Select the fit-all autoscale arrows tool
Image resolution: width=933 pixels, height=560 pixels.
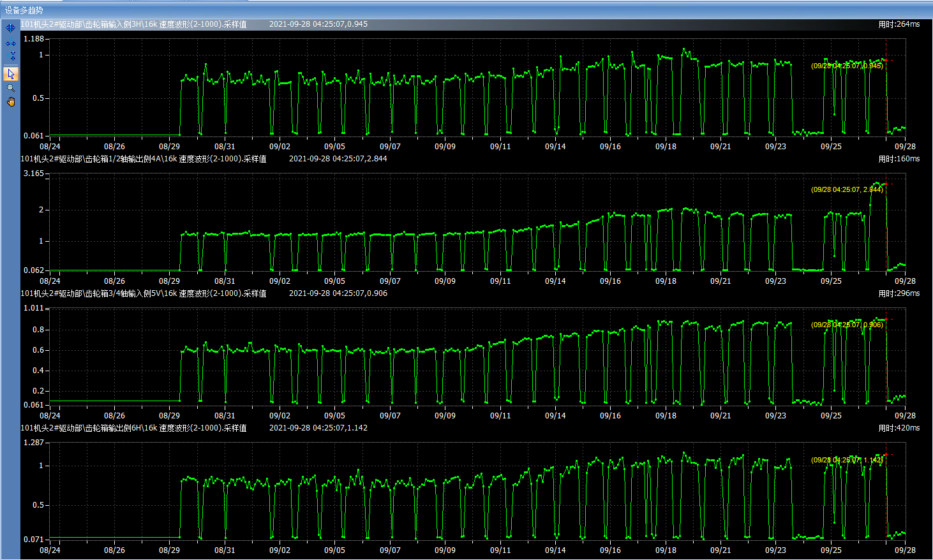pyautogui.click(x=10, y=28)
